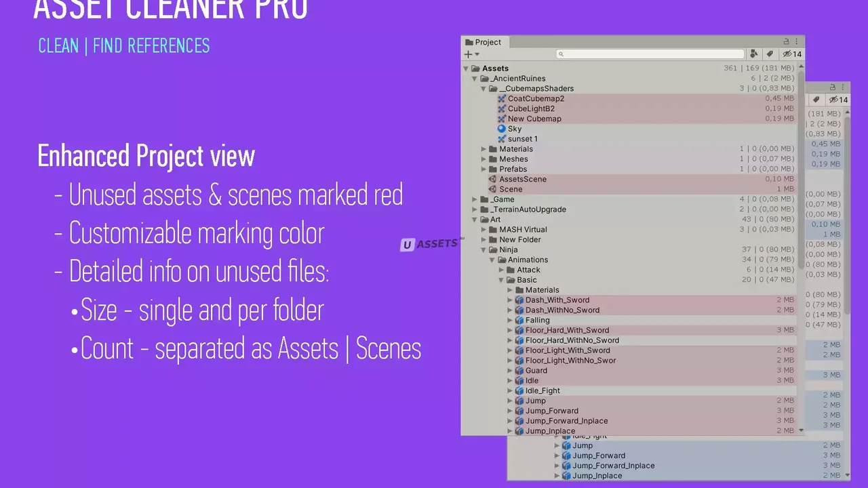
Task: Select the Floor_Light_WithNo_Swor row label
Action: [x=571, y=361]
